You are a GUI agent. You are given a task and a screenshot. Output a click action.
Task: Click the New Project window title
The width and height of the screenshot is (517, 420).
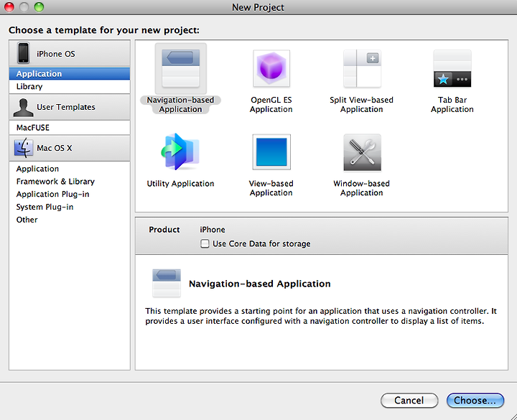click(x=258, y=7)
